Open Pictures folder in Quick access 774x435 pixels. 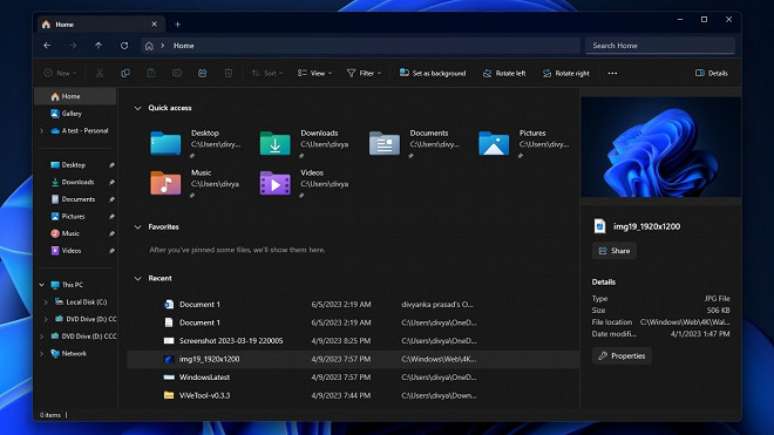[x=524, y=143]
